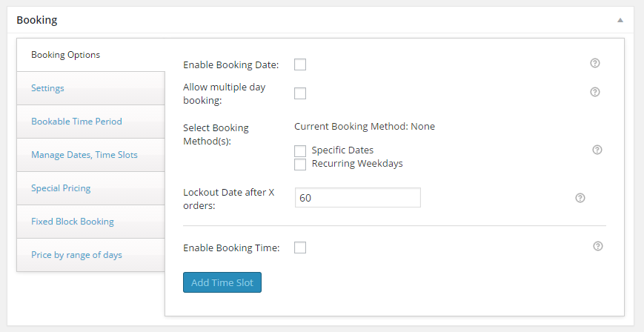Check Allow multiple day booking box

tap(300, 93)
